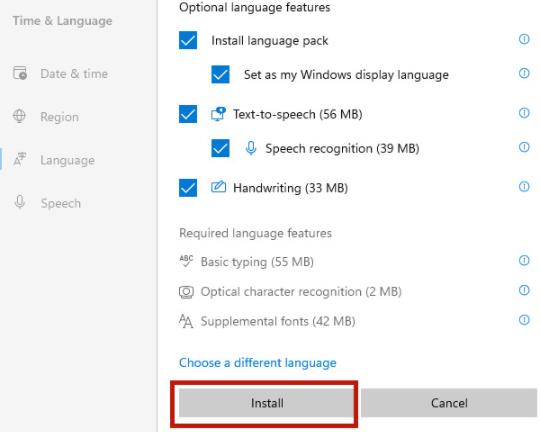
Task: Click the Handwriting (33 MB) label text
Action: [x=290, y=188]
